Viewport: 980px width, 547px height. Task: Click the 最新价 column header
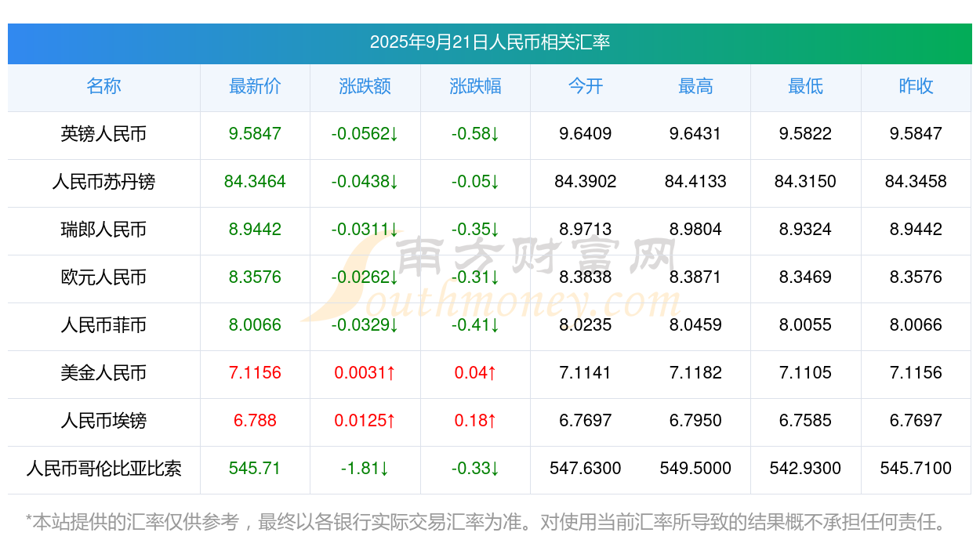[255, 86]
